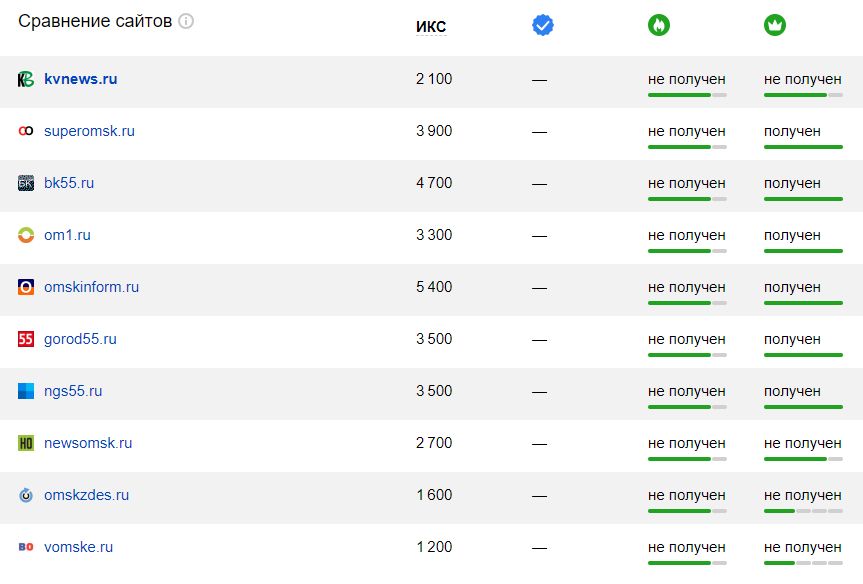Screen dimensions: 863x584
Task: Open the kvnews.ru site link
Action: (80, 79)
